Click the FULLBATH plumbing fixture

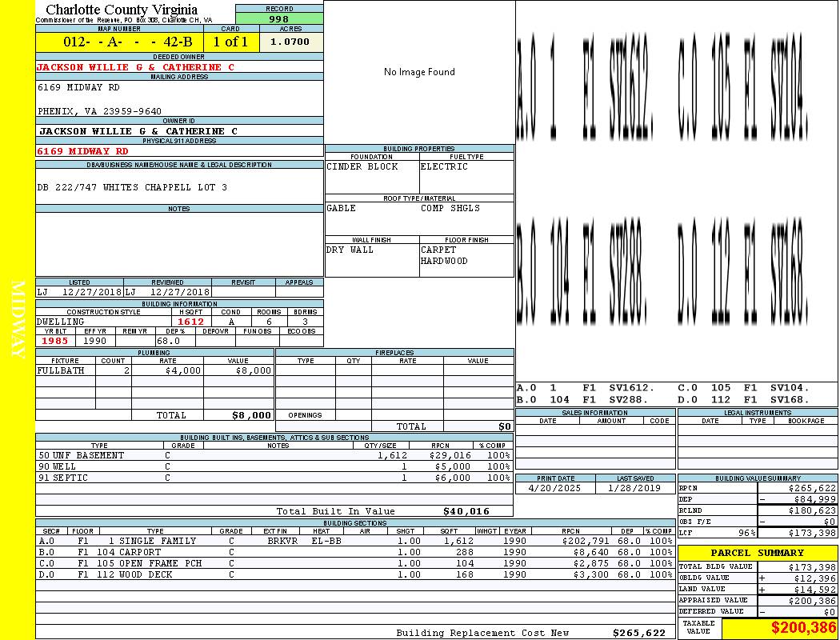click(61, 370)
